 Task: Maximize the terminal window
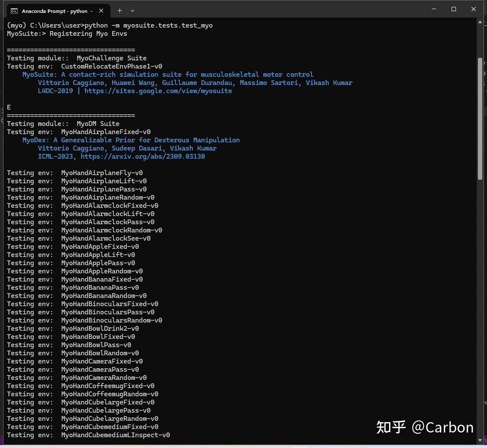click(453, 9)
